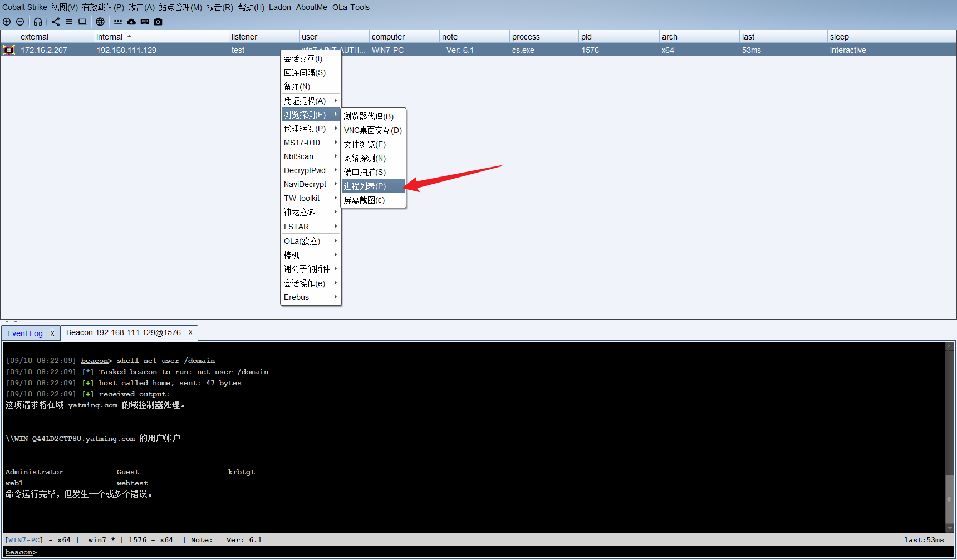Viewport: 957px width, 560px height.
Task: Open keystrokes via the keyboard icon
Action: (x=145, y=22)
